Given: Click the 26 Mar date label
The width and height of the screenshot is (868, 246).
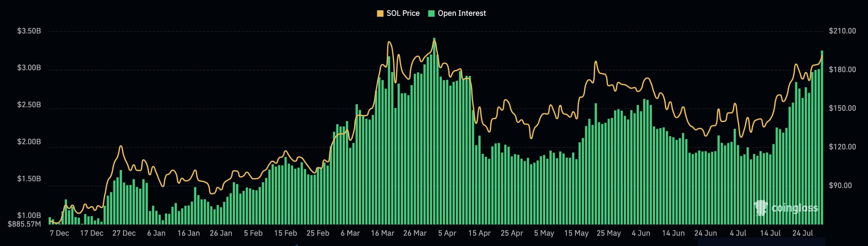Looking at the screenshot, I should pyautogui.click(x=415, y=233).
